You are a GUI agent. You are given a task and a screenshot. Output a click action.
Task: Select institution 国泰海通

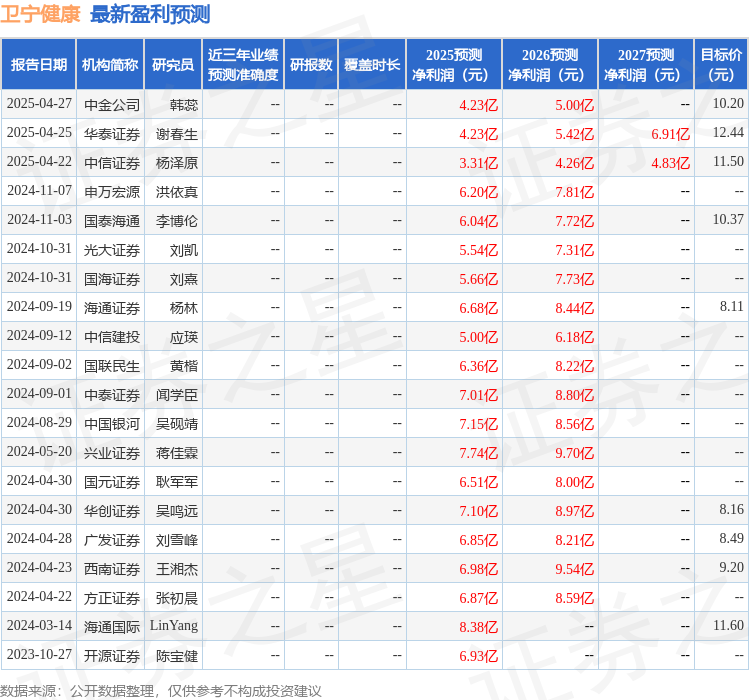point(112,221)
